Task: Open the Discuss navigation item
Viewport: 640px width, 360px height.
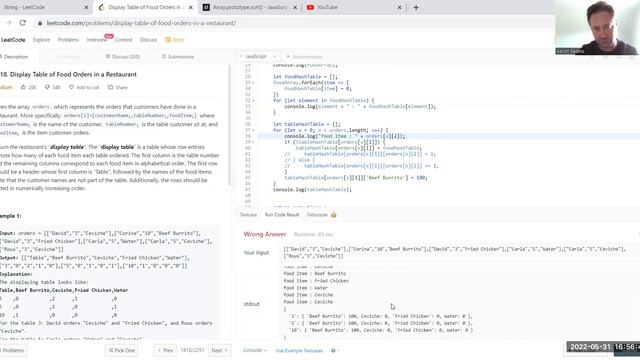Action: click(148, 40)
